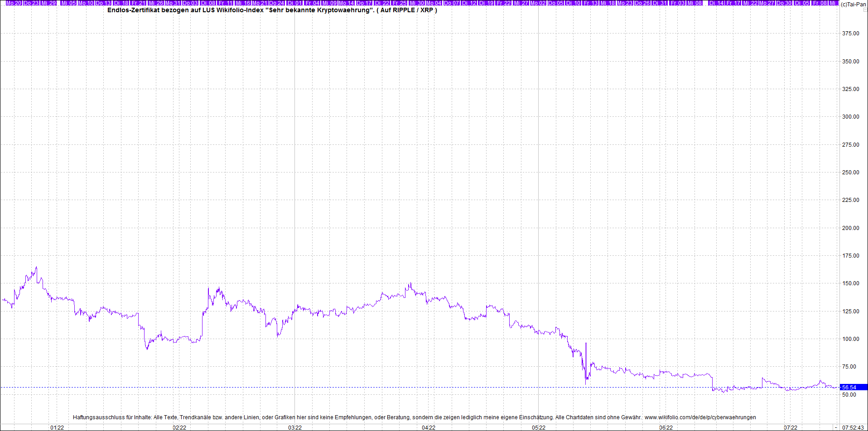Select the 'Mo 20' date in top strip

[x=14, y=3]
